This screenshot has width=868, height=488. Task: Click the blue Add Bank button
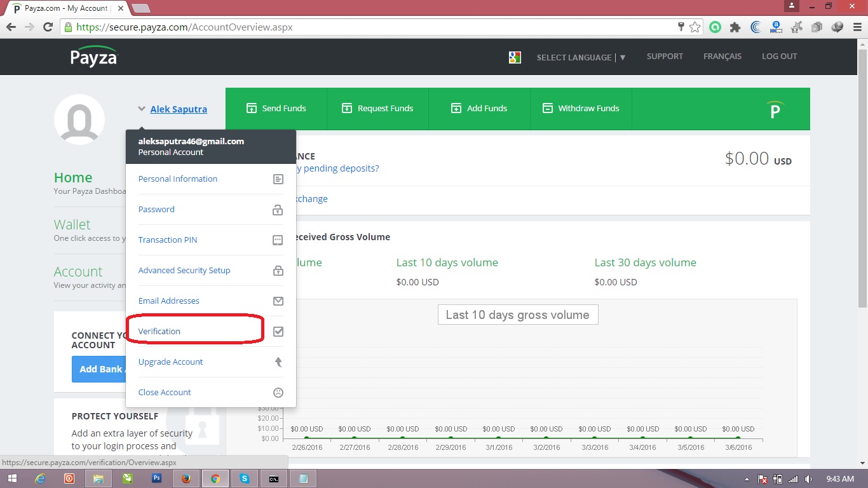99,369
